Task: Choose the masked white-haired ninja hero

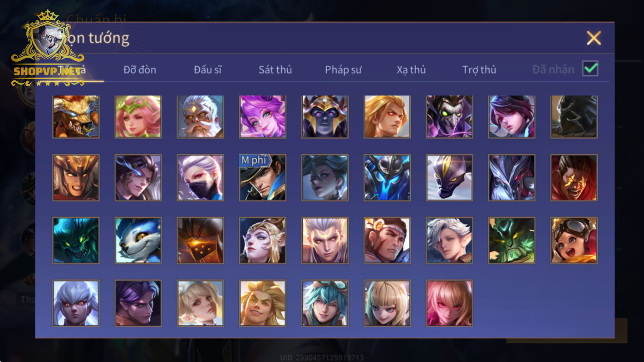Action: point(200,178)
